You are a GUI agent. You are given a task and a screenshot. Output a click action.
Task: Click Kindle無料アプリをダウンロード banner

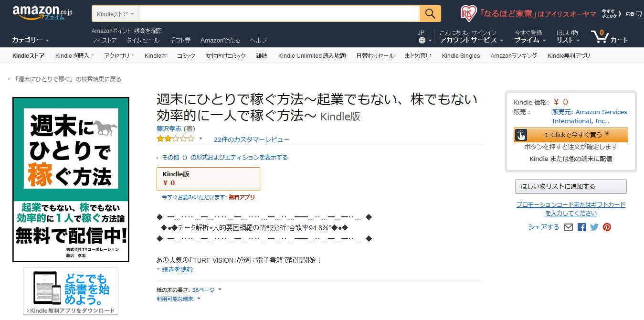coord(71,291)
